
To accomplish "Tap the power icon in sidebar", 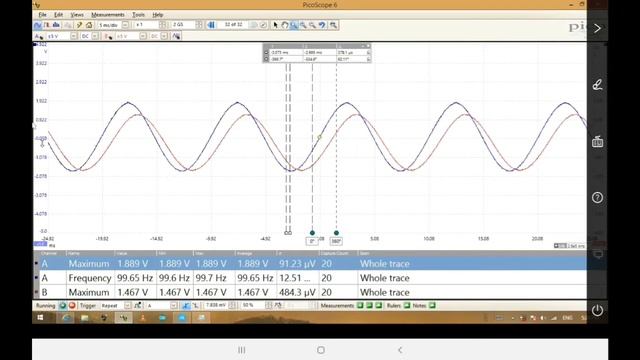I will coord(597,310).
